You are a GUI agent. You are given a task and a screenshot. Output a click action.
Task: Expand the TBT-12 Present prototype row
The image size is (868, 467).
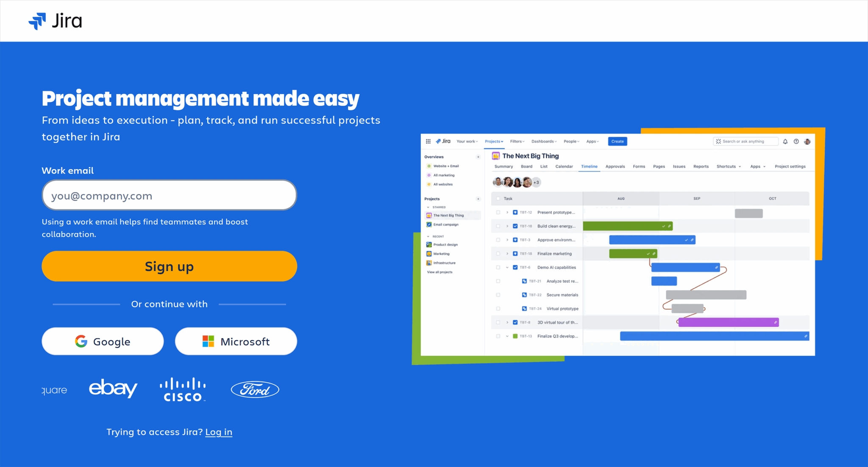[507, 212]
